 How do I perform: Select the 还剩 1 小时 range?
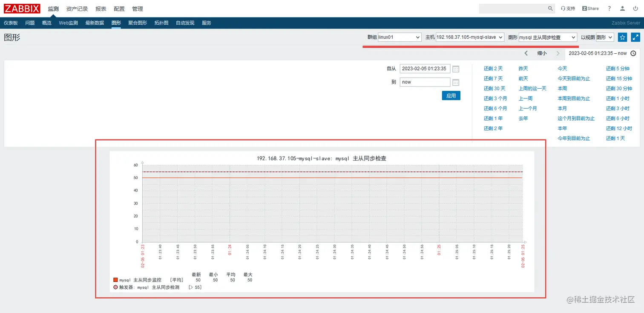tap(618, 99)
